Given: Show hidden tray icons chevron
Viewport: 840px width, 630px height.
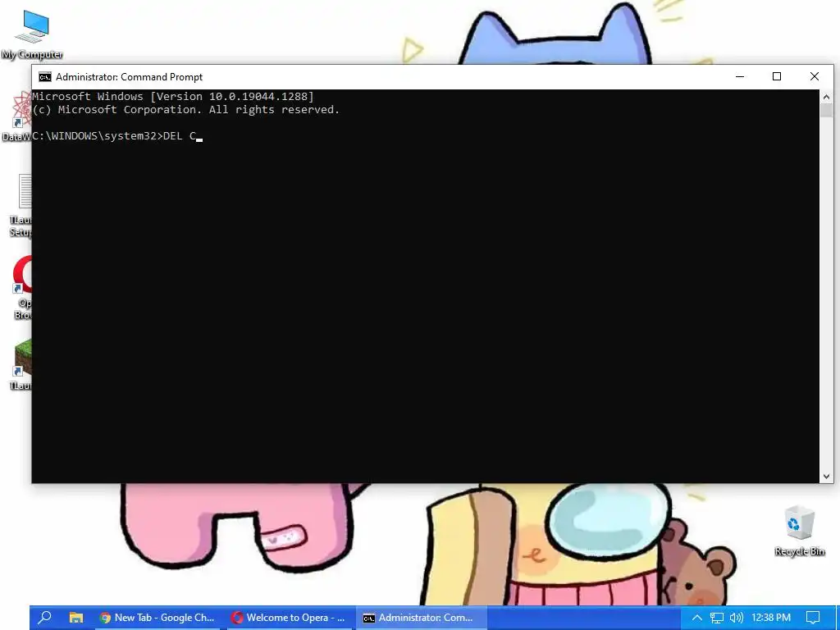Looking at the screenshot, I should pyautogui.click(x=697, y=618).
